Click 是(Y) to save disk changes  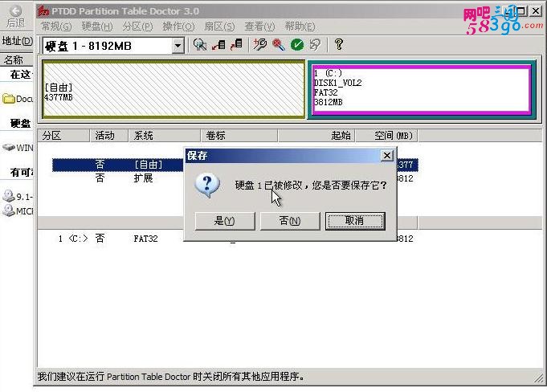pyautogui.click(x=225, y=221)
